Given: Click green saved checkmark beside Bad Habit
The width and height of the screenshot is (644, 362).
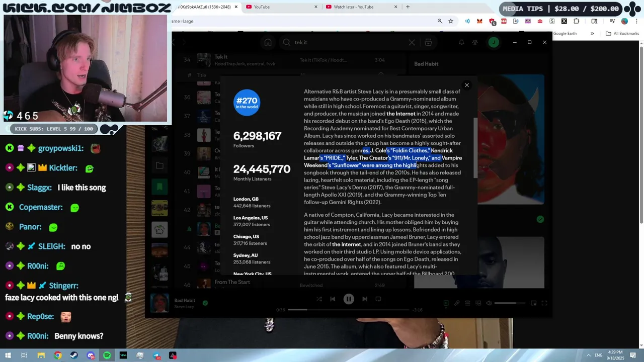Looking at the screenshot, I should tap(205, 303).
